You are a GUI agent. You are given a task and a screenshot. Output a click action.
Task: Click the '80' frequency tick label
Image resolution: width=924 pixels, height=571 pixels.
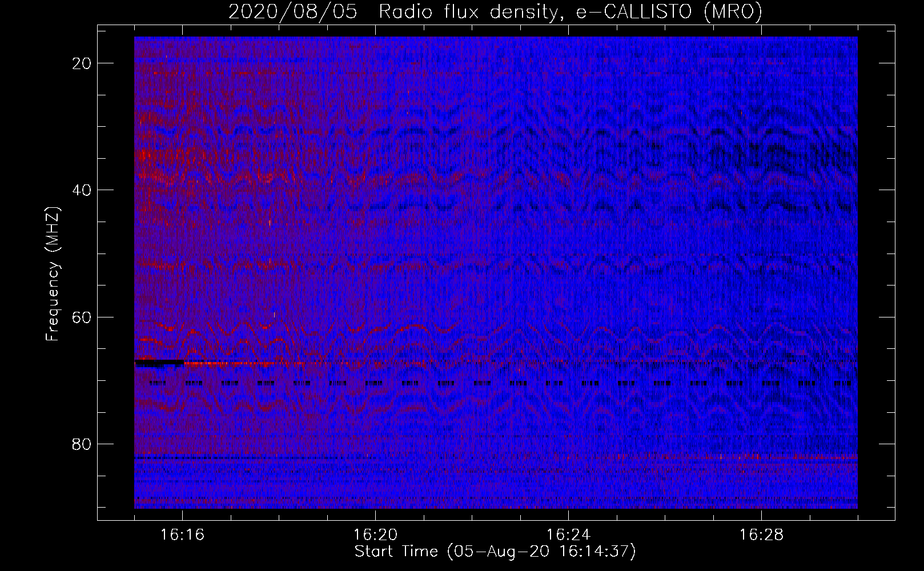coord(82,444)
